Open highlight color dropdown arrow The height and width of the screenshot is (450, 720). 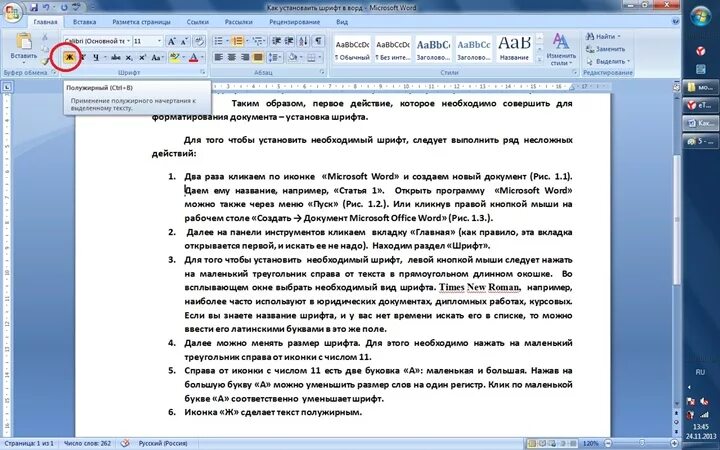click(x=183, y=57)
